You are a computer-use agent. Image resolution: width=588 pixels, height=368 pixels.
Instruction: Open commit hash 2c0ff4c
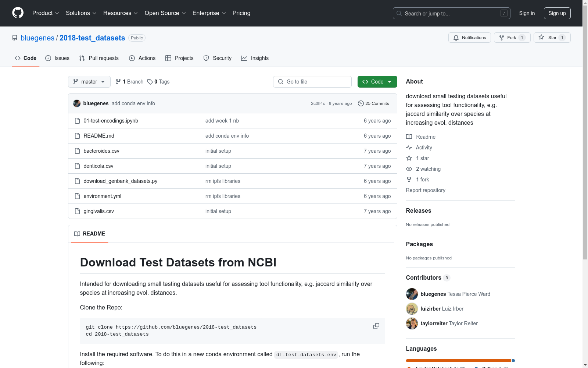coord(318,103)
